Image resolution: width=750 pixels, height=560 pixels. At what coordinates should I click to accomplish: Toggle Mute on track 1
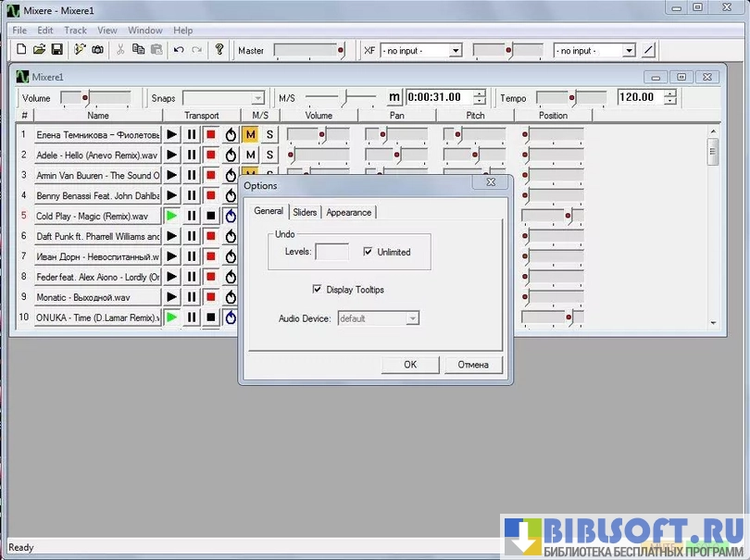pyautogui.click(x=250, y=135)
